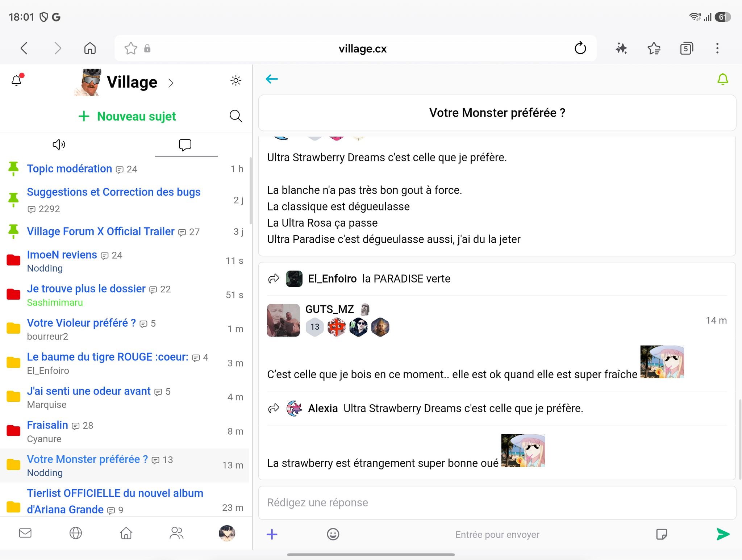Viewport: 742px width, 560px height.
Task: Click the Village site logo avatar
Action: pos(88,82)
